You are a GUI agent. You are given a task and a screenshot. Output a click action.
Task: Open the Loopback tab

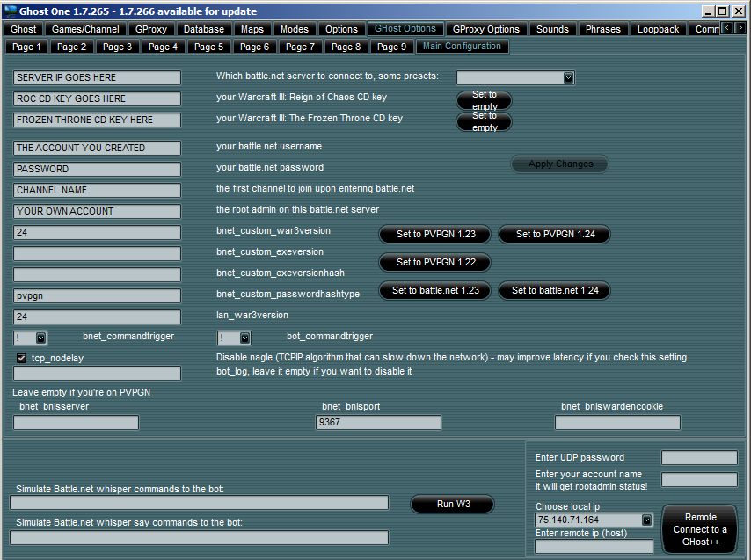pos(658,29)
